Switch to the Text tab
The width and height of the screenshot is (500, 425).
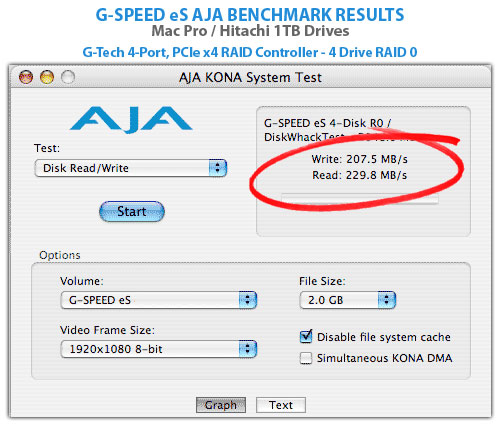[x=281, y=405]
